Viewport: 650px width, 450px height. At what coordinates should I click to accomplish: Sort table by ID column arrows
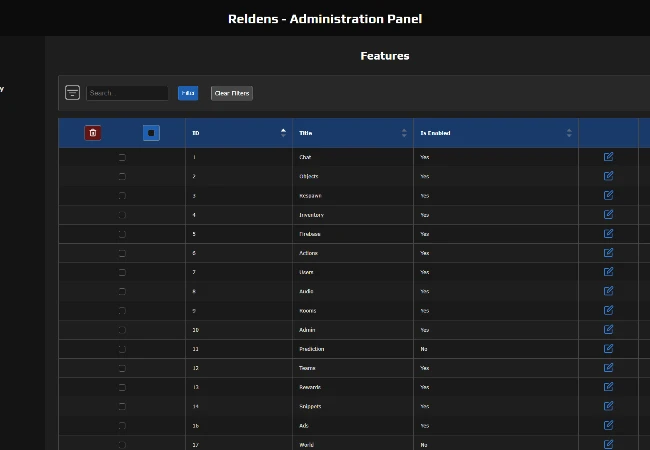point(283,133)
